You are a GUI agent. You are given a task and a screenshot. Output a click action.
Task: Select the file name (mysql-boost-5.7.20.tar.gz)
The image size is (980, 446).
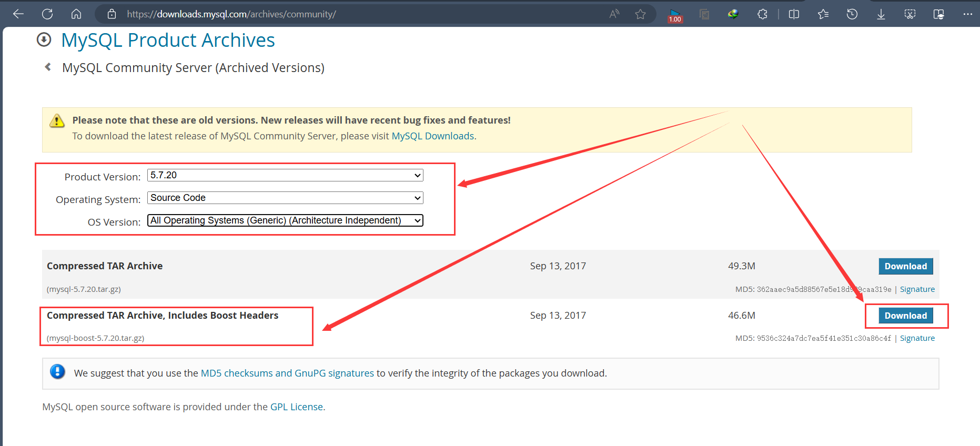pyautogui.click(x=95, y=338)
